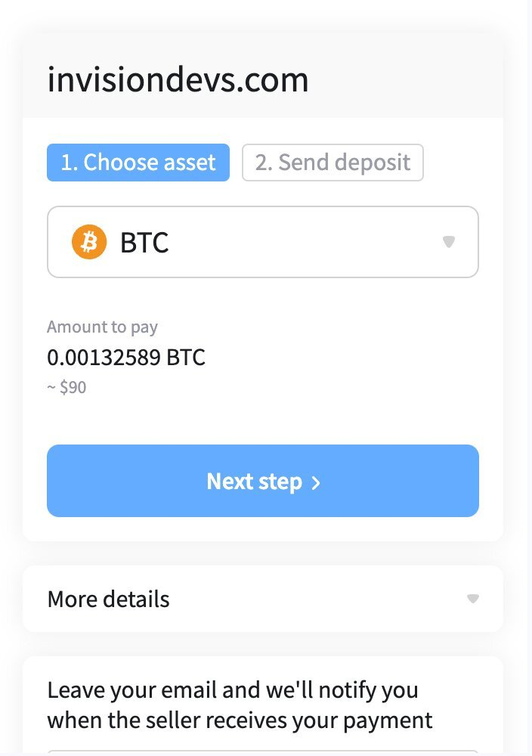
Task: Switch to the 1. Choose asset tab
Action: 138,163
